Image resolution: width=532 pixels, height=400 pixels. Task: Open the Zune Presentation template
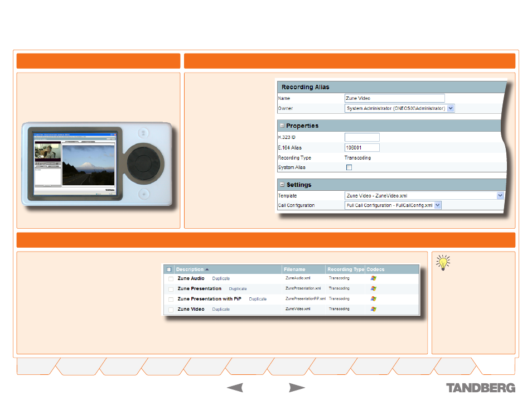pos(200,288)
